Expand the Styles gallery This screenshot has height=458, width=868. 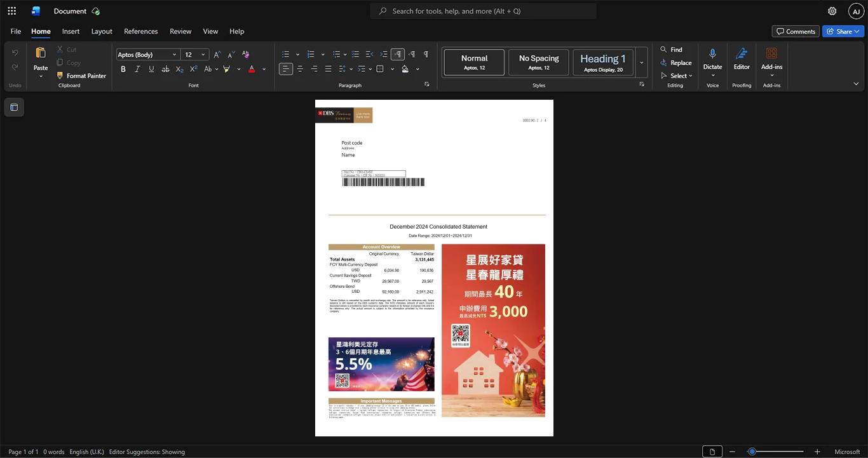click(x=642, y=62)
